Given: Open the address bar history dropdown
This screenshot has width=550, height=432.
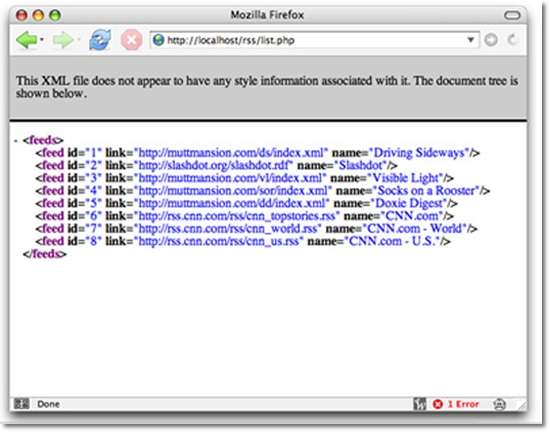Looking at the screenshot, I should pyautogui.click(x=471, y=40).
